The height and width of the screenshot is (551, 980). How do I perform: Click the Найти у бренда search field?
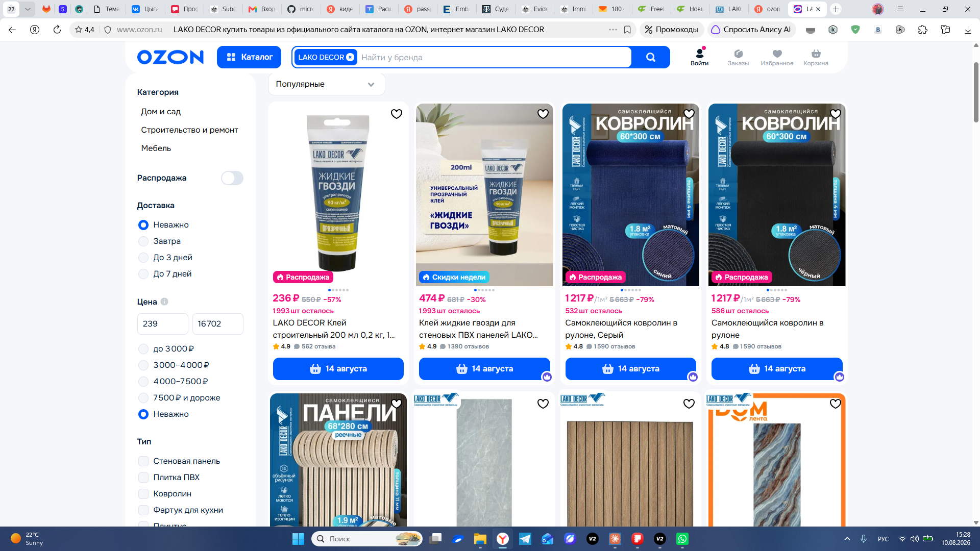tap(494, 57)
